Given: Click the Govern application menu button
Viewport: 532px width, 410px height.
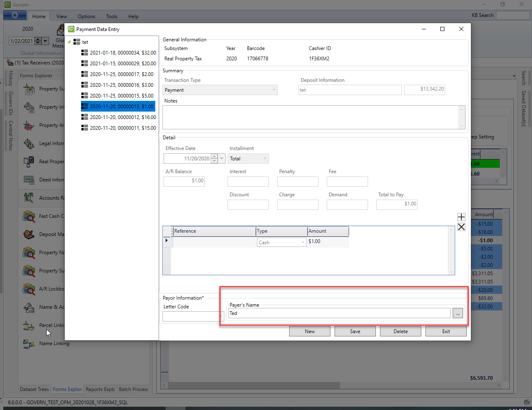Looking at the screenshot, I should pos(15,15).
